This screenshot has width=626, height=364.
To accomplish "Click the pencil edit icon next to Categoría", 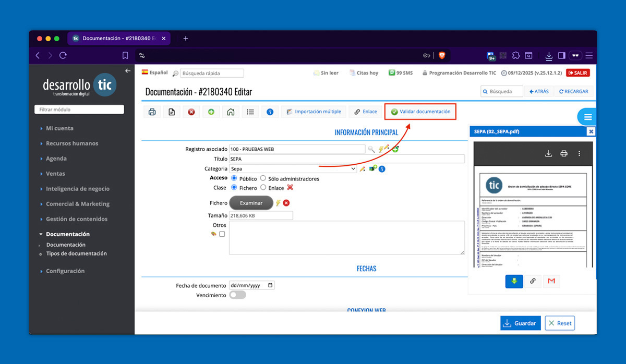I will pyautogui.click(x=363, y=168).
